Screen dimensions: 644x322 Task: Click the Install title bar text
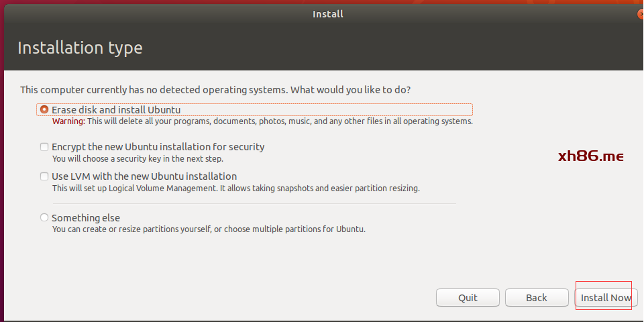click(327, 13)
